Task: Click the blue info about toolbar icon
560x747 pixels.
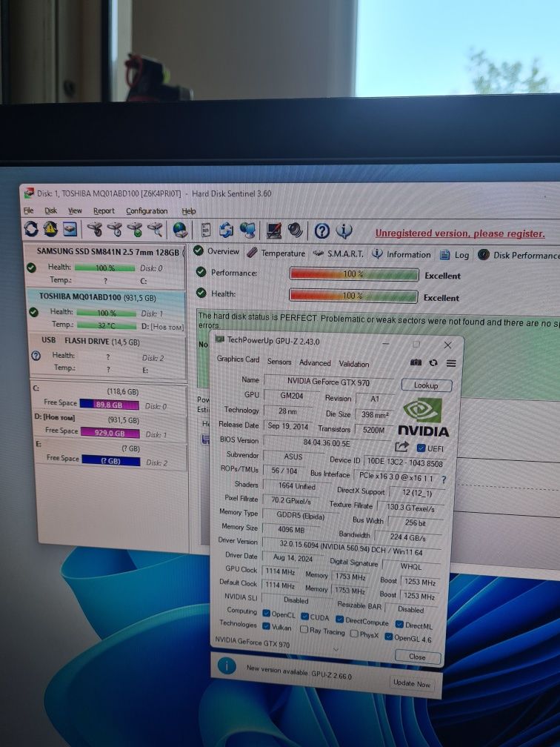Action: (x=344, y=231)
